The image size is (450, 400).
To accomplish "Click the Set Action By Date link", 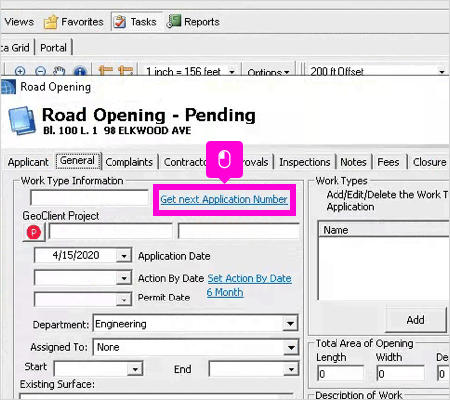I will tap(249, 278).
